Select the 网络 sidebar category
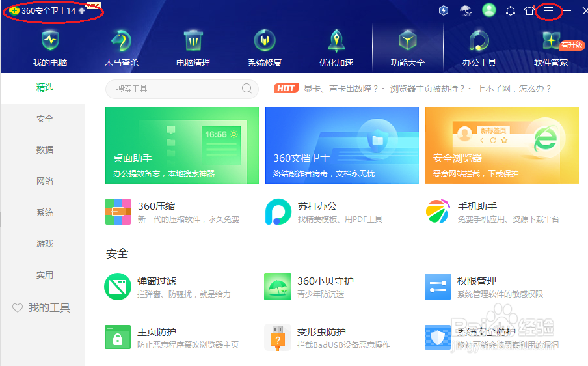This screenshot has width=588, height=366. click(x=45, y=181)
